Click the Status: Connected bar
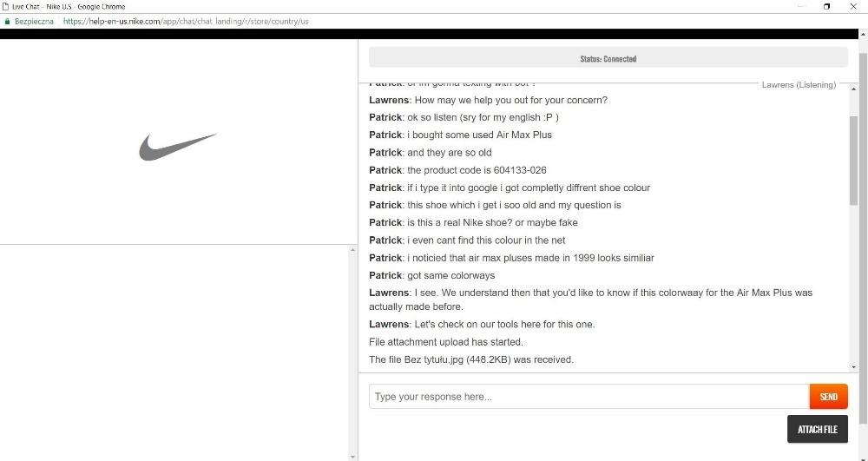 coord(608,58)
